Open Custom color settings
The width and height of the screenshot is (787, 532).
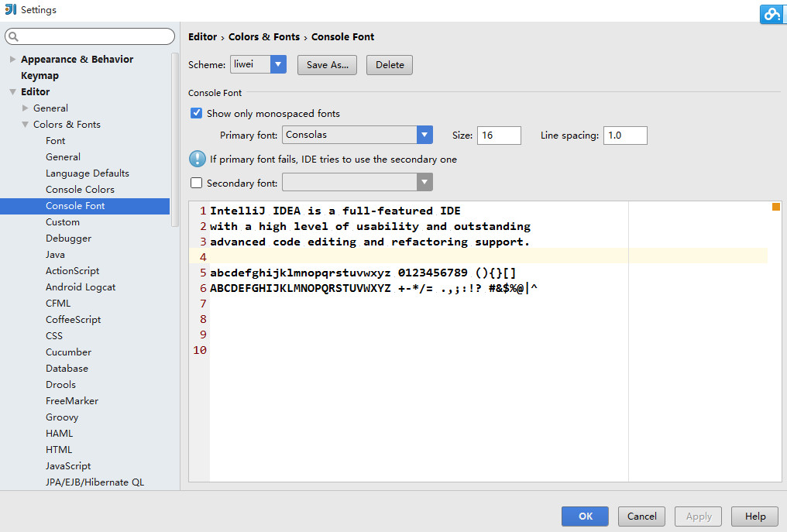(62, 221)
